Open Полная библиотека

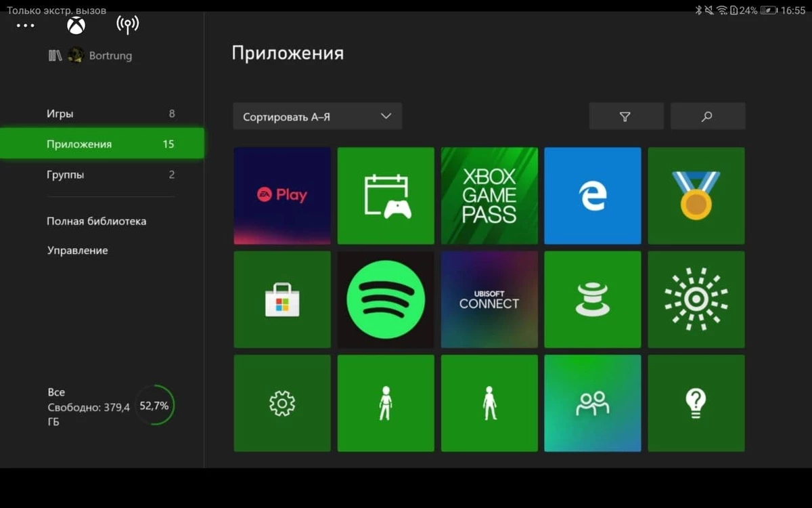[x=97, y=221]
